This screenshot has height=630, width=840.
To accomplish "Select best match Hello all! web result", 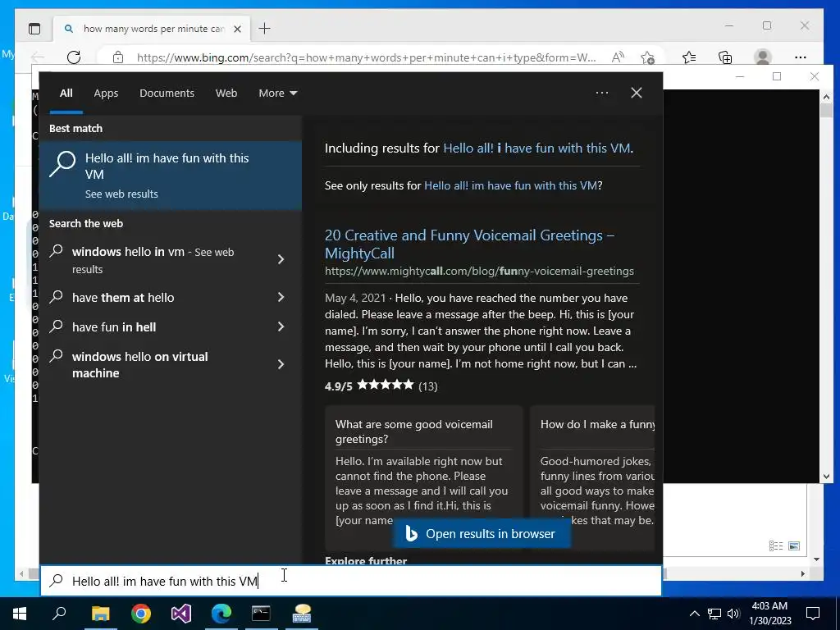I will [171, 176].
